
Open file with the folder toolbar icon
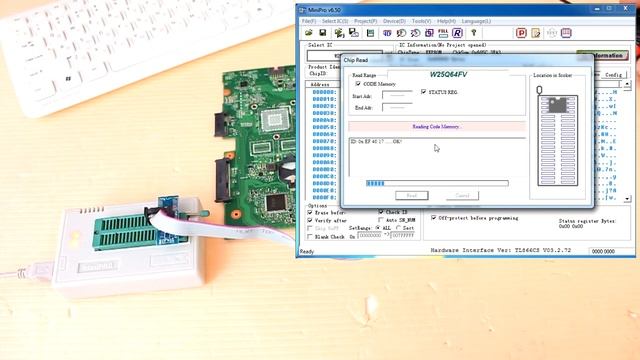[x=309, y=33]
